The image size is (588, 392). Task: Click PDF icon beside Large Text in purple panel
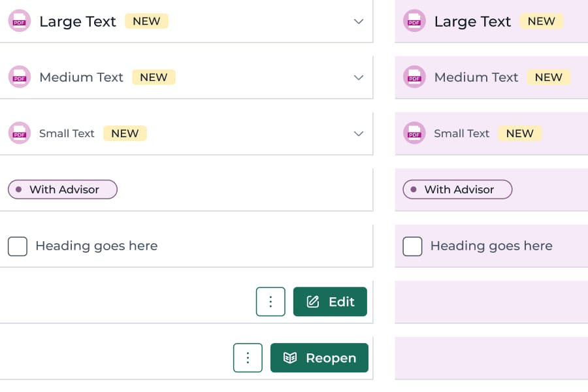point(414,21)
